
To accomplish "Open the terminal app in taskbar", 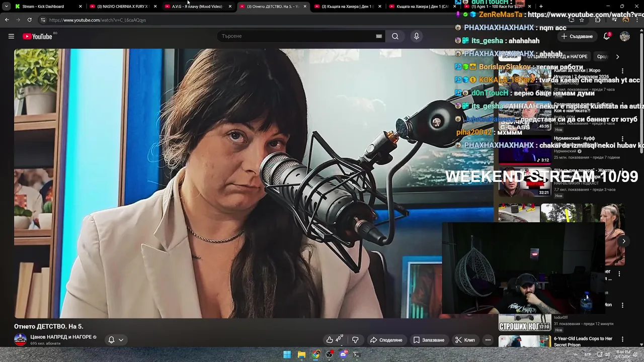I will point(357,354).
